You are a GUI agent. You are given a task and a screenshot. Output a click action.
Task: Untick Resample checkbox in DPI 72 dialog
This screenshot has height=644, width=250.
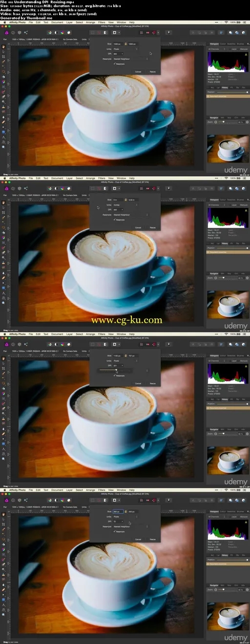coord(114,532)
